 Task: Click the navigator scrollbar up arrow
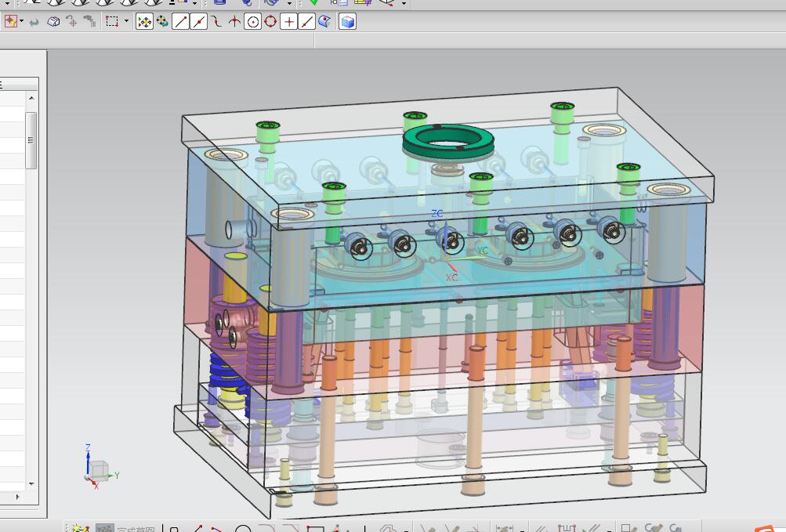click(31, 98)
